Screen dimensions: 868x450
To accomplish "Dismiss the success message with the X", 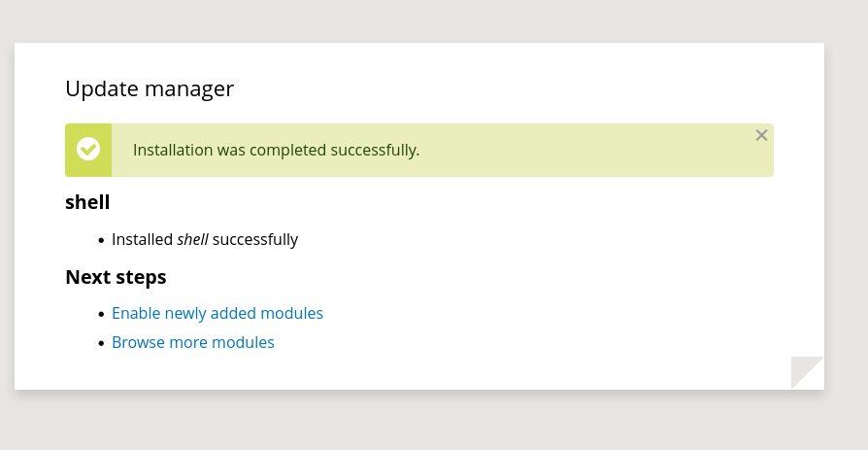I will click(761, 135).
